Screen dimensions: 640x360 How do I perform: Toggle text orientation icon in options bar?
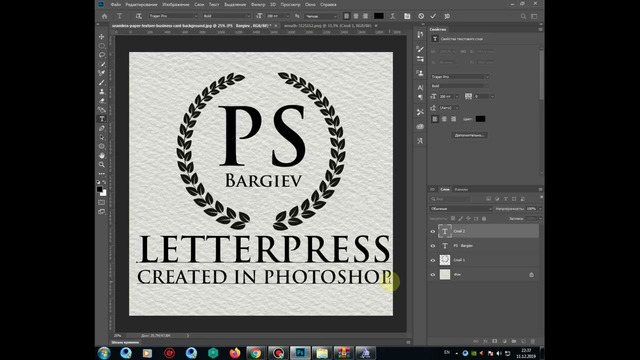pyautogui.click(x=139, y=16)
